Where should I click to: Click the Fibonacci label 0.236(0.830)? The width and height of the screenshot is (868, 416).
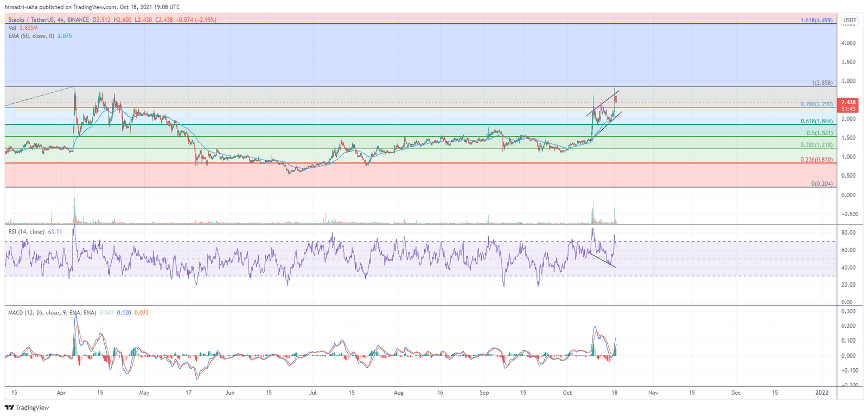[x=816, y=160]
